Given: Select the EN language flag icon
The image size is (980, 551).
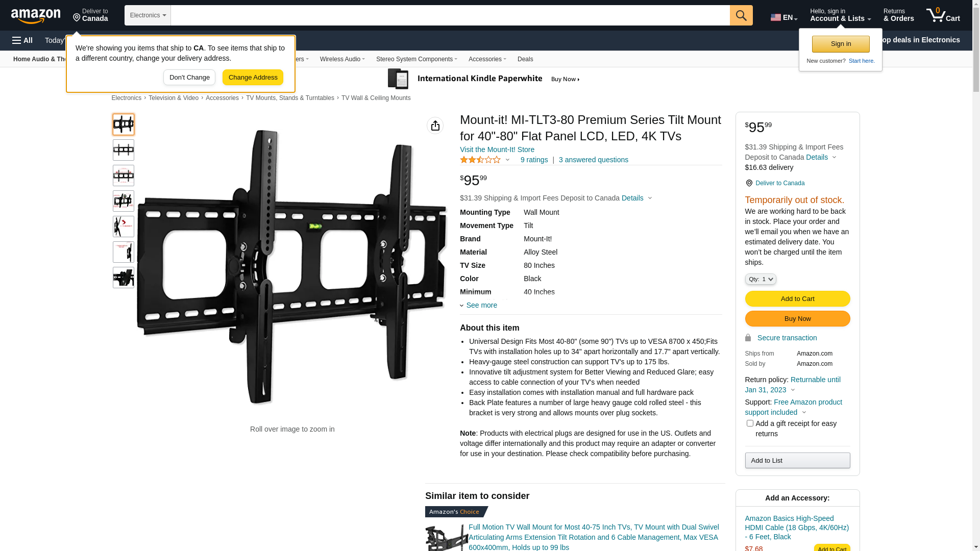Looking at the screenshot, I should [x=775, y=17].
